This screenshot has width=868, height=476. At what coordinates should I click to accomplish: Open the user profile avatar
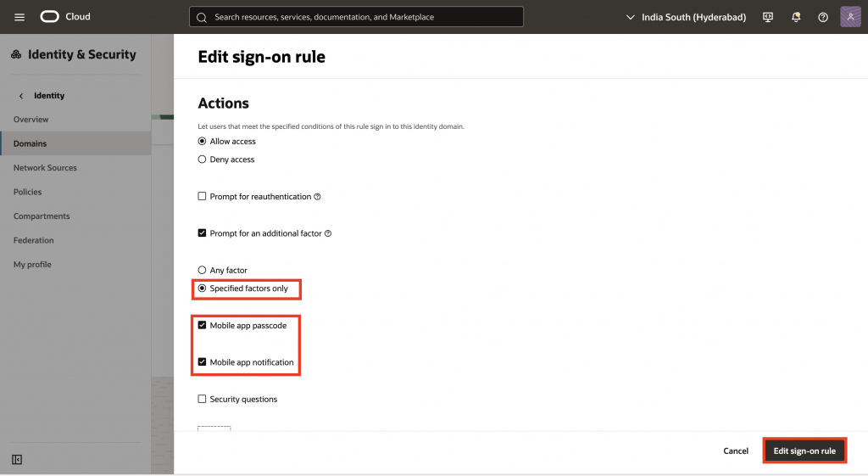click(x=850, y=17)
